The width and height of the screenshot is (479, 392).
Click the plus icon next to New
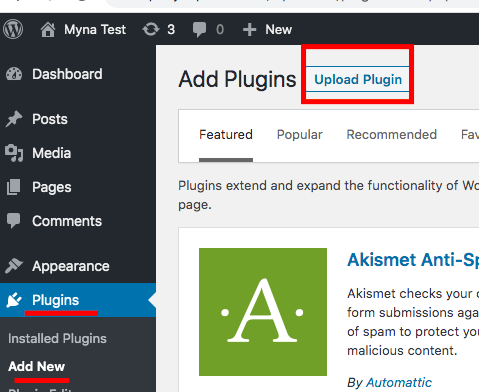pos(249,30)
